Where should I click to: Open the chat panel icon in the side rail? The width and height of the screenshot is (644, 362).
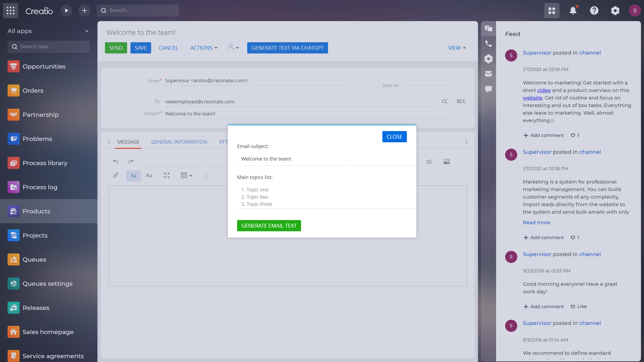(489, 29)
